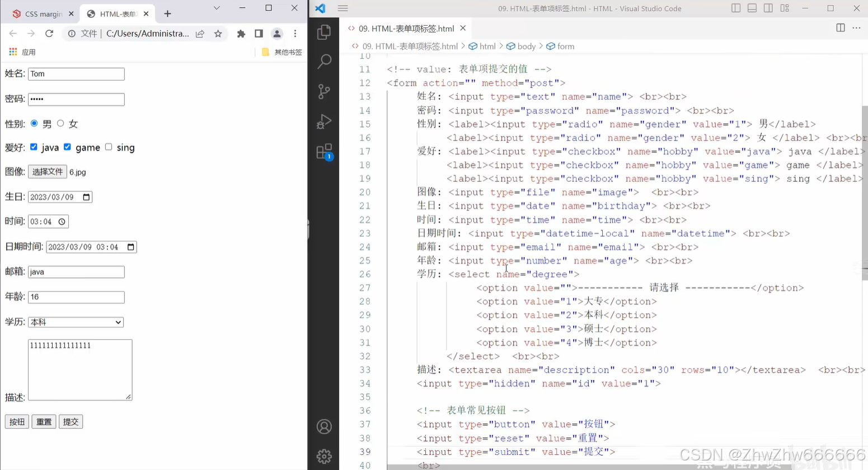Open the Explorer view in VS Code

pyautogui.click(x=325, y=32)
